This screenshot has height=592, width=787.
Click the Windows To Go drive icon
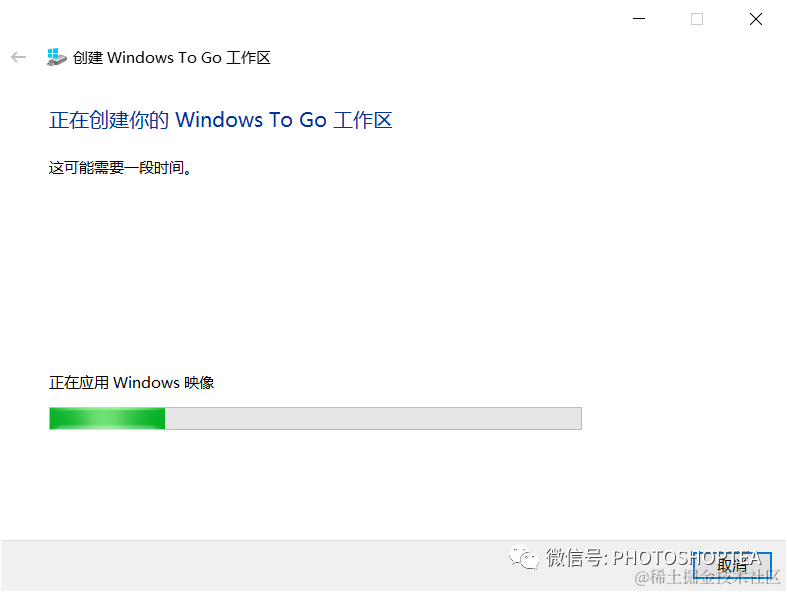tap(56, 57)
